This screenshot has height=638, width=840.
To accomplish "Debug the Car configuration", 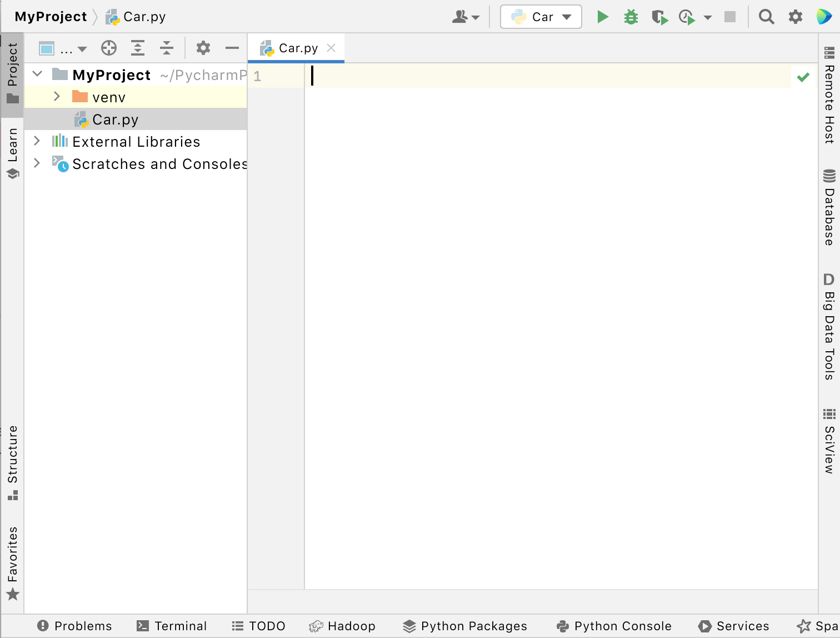I will [631, 17].
